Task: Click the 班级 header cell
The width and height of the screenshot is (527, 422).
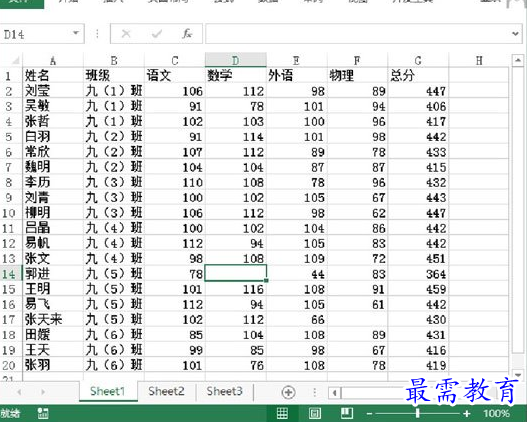Action: tap(114, 75)
